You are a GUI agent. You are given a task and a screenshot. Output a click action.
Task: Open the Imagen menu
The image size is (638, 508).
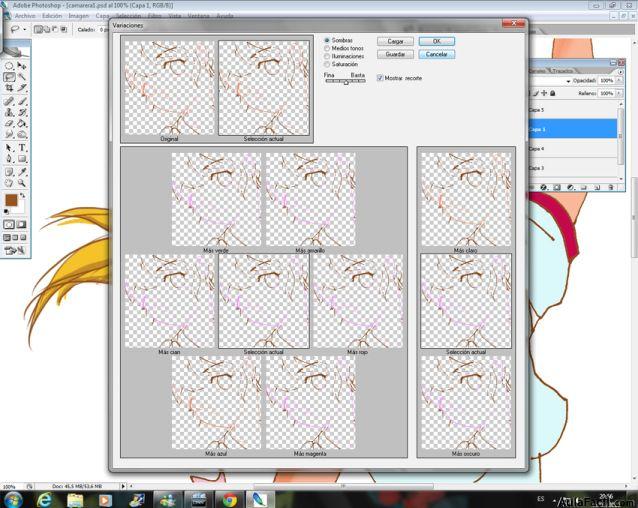(x=79, y=16)
